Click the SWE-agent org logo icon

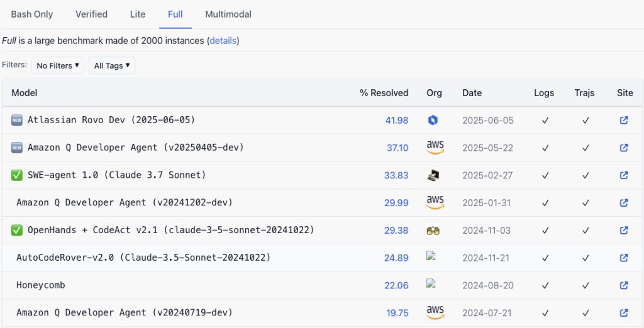click(433, 175)
